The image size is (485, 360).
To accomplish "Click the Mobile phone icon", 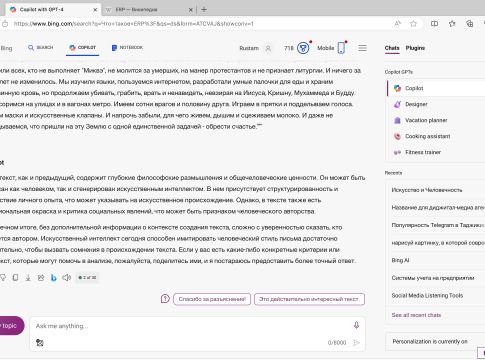I will coord(341,48).
